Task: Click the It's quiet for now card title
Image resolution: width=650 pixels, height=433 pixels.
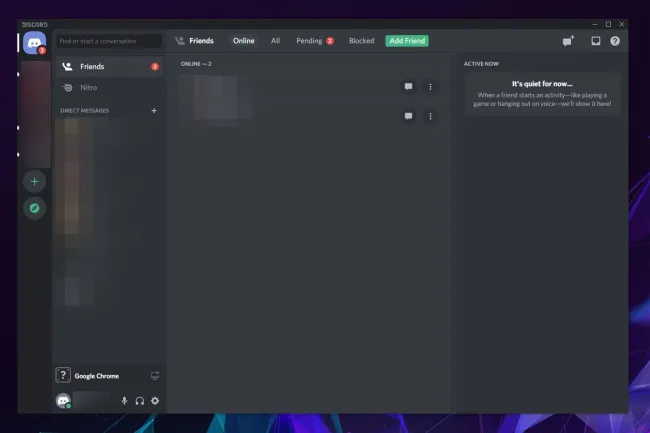Action: point(542,84)
